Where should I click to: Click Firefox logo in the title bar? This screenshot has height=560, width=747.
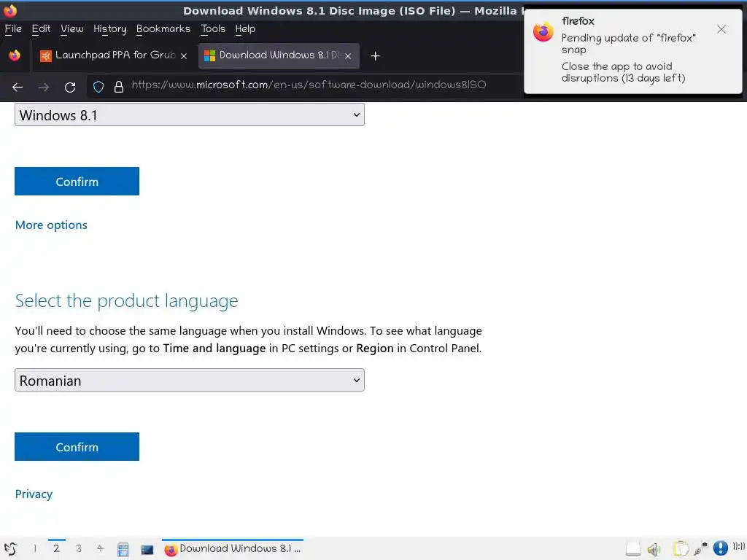10,10
